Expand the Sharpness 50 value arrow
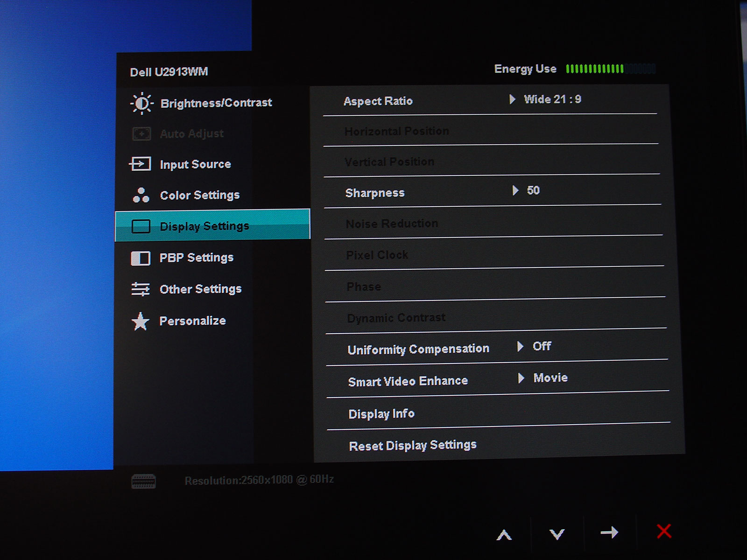The image size is (747, 560). (x=515, y=190)
